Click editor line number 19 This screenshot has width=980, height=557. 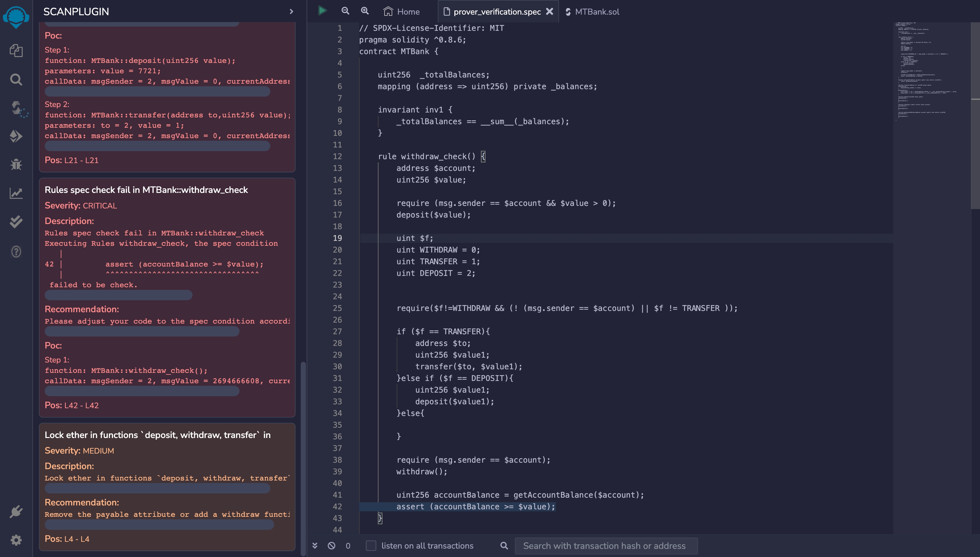click(x=337, y=238)
